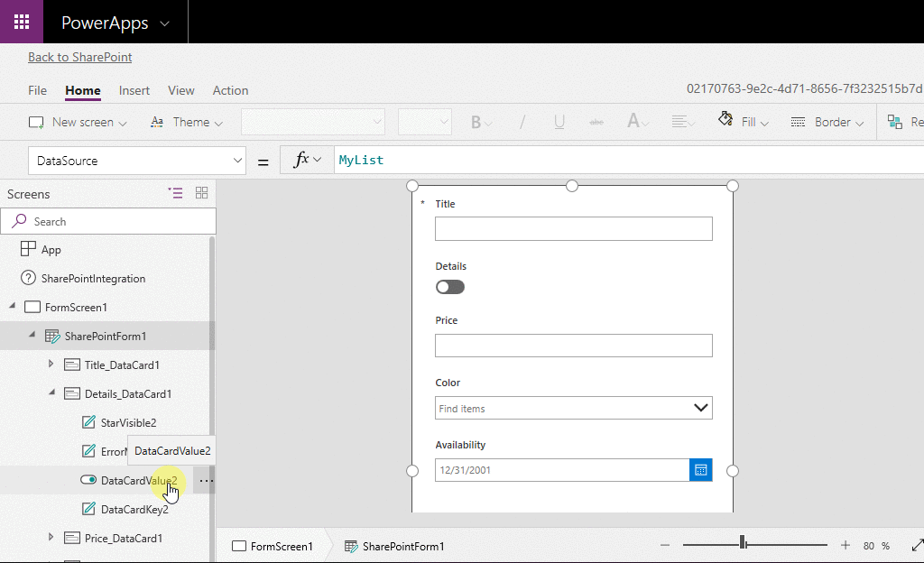Switch to tree view of Screens
This screenshot has height=563, width=924.
(175, 193)
